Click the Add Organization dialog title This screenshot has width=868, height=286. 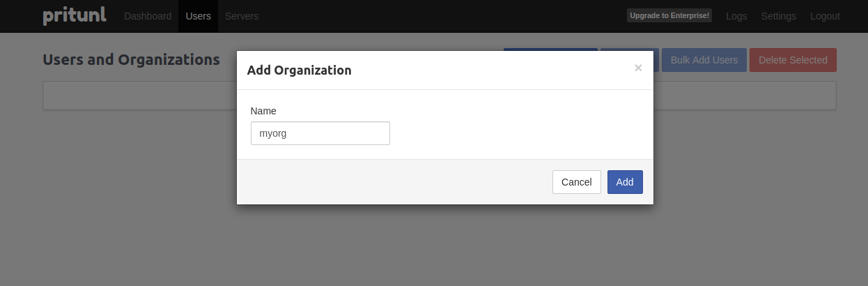pos(300,70)
